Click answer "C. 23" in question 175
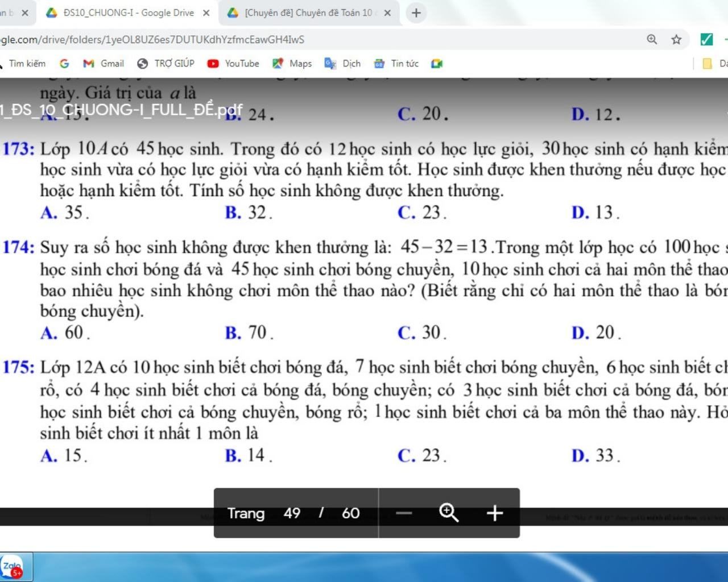This screenshot has height=582, width=728. (422, 455)
